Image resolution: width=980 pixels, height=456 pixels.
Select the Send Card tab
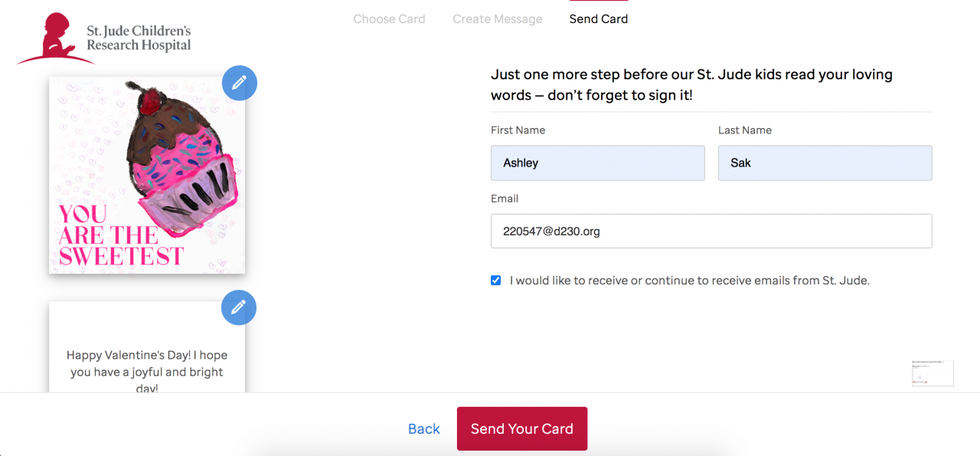pos(598,19)
